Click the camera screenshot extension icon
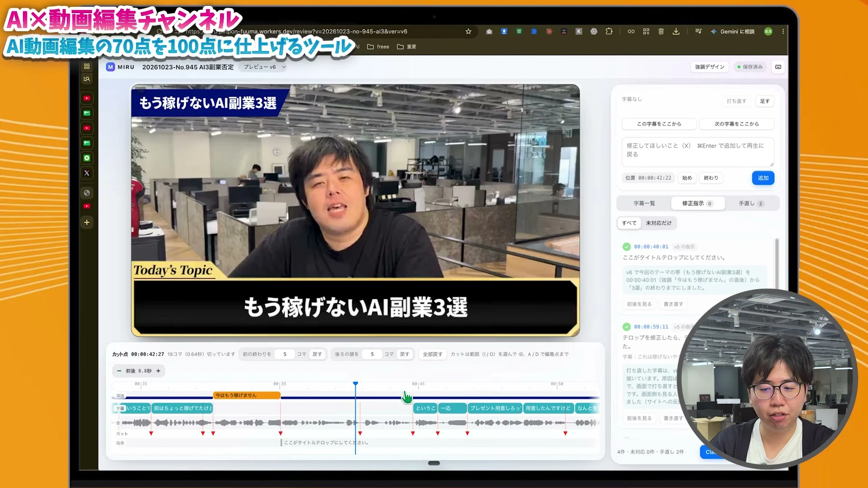Image resolution: width=868 pixels, height=488 pixels. point(489,31)
